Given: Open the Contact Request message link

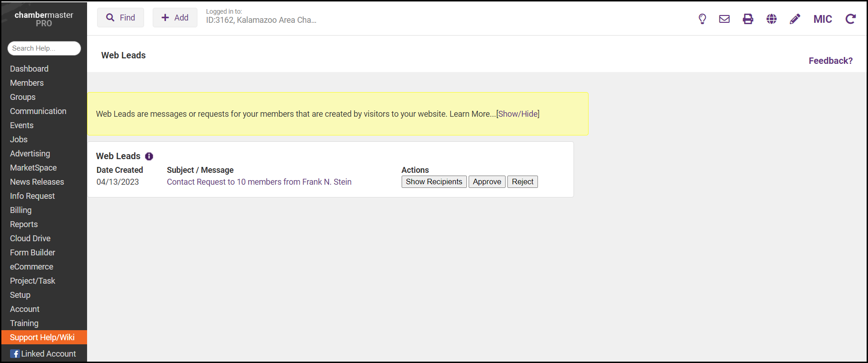Looking at the screenshot, I should [259, 182].
